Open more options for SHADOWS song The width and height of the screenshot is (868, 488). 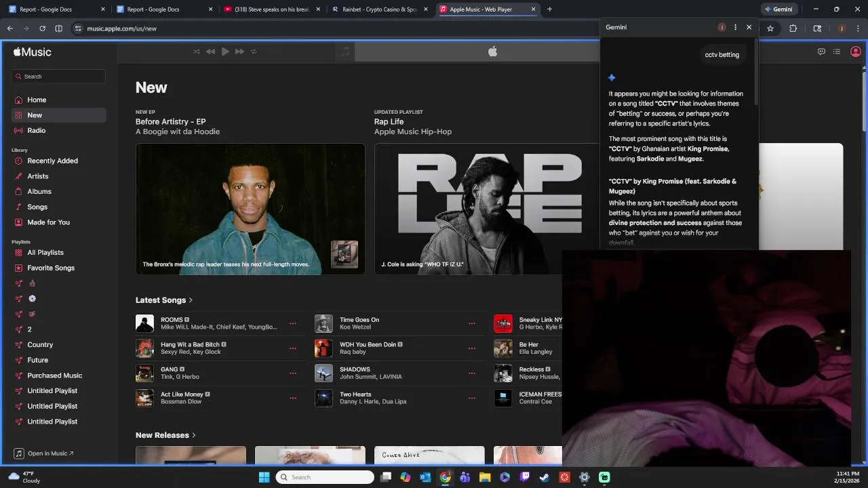[472, 373]
